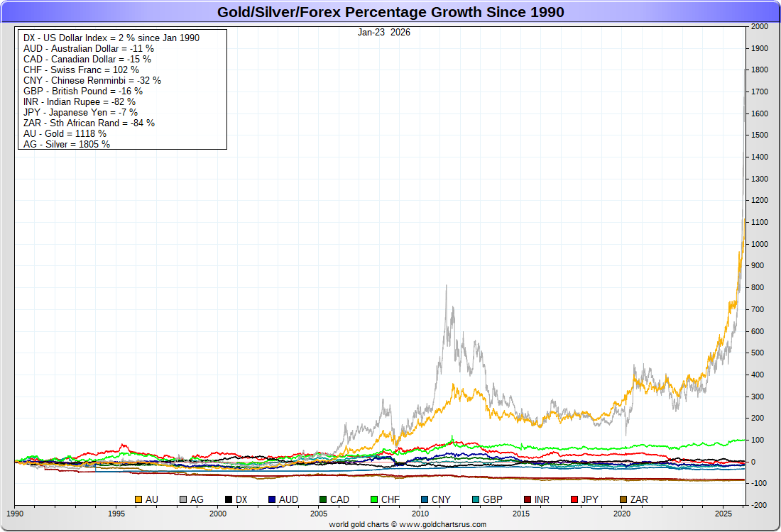The image size is (781, 532).
Task: Click the AG - Silver = 1805 % line
Action: 67,144
